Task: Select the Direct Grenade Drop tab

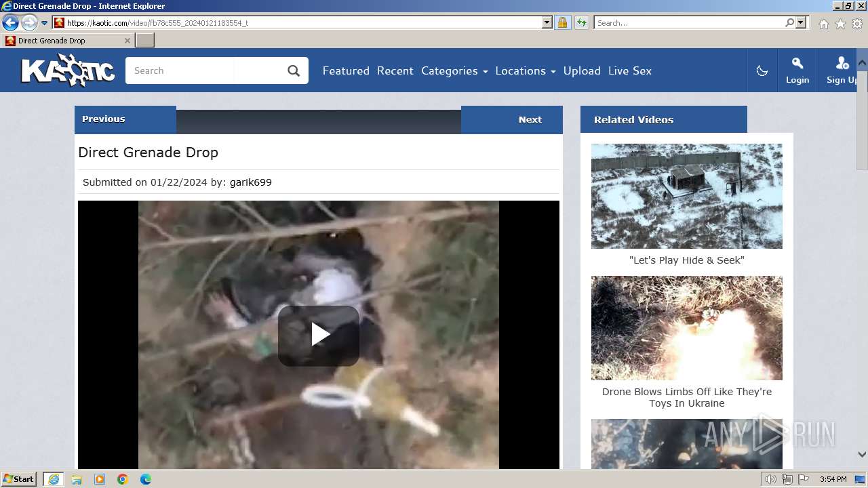Action: [x=67, y=41]
